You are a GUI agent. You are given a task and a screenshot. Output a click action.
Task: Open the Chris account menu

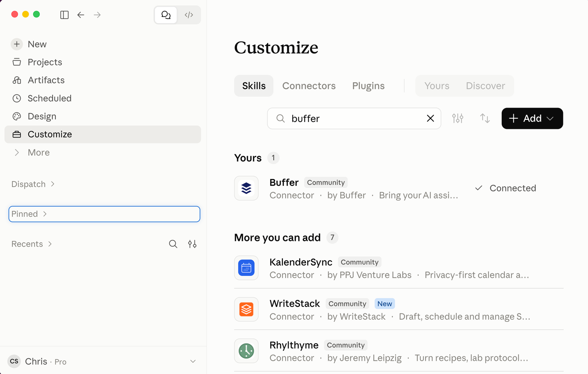pyautogui.click(x=103, y=362)
